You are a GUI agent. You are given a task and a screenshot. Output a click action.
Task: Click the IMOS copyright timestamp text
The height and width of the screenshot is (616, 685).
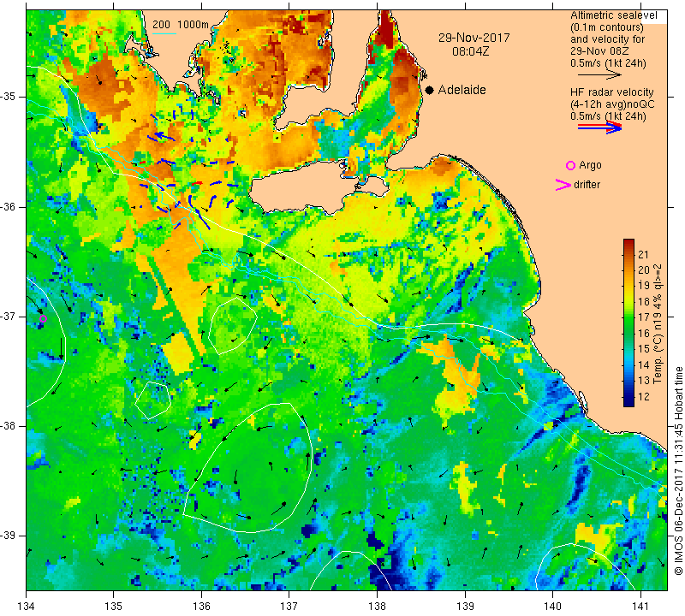677,471
